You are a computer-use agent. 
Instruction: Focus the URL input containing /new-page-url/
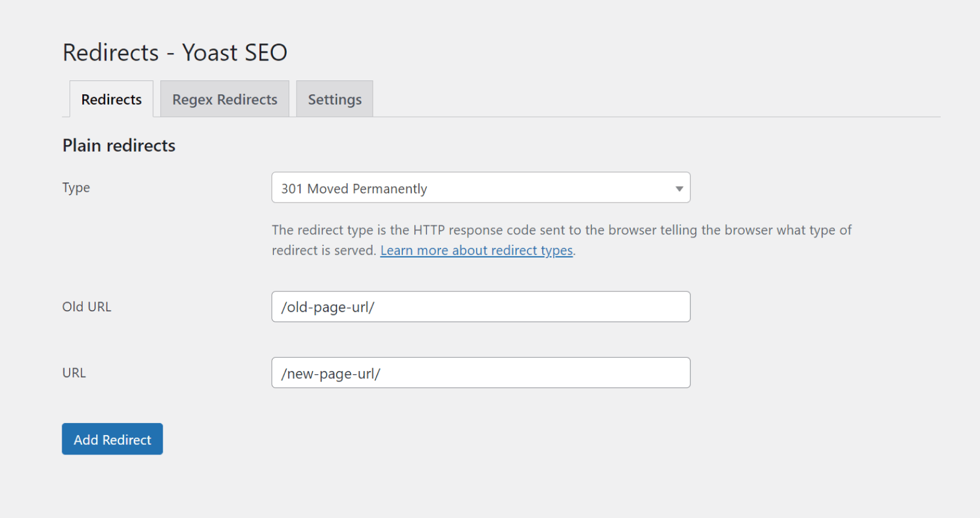tap(481, 373)
